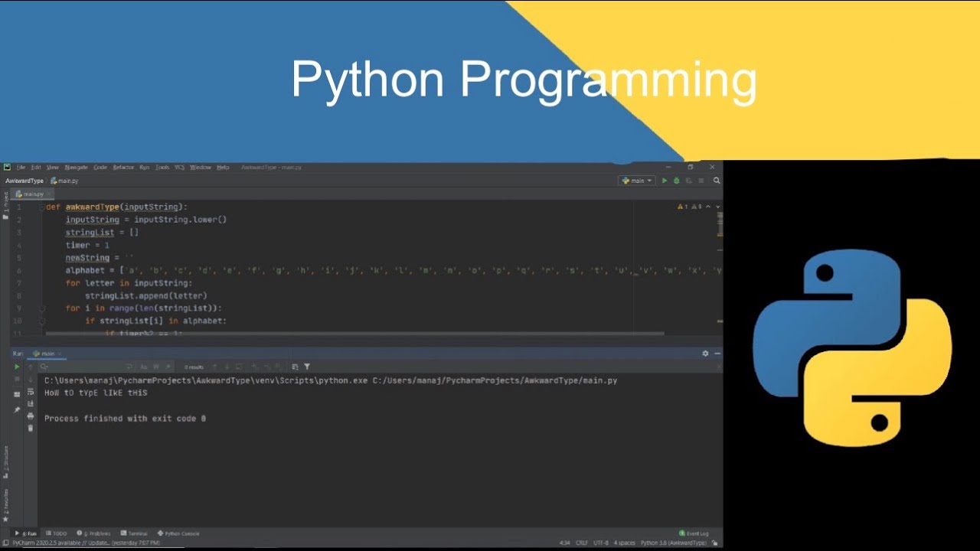This screenshot has width=980, height=551.
Task: Click the editor horizontal scrollbar
Action: (x=354, y=334)
